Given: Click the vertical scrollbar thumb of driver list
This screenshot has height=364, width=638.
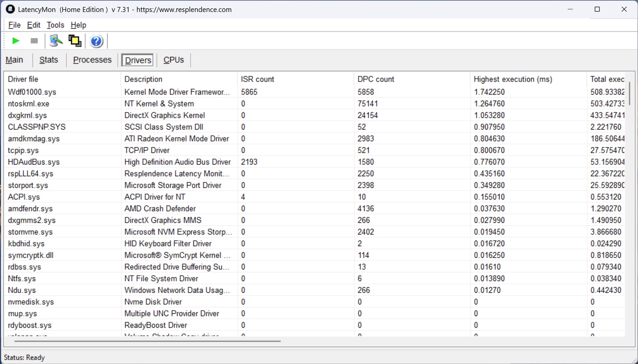Looking at the screenshot, I should (629, 93).
